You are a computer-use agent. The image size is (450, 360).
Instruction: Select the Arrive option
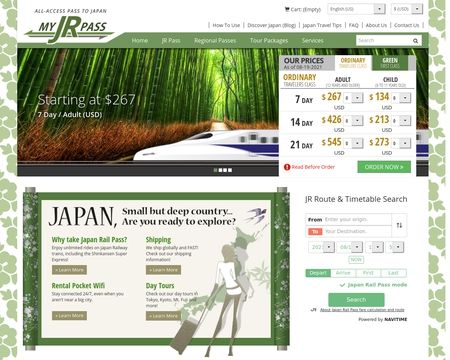point(343,273)
